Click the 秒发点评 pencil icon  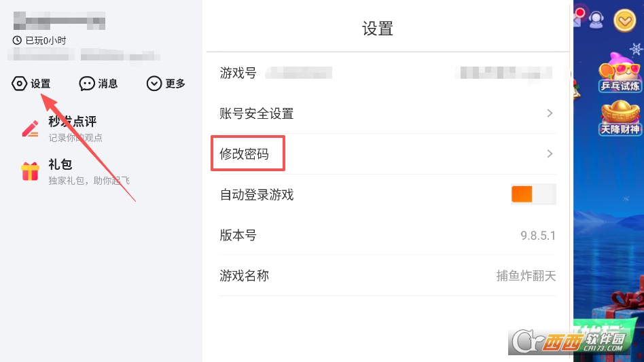tap(31, 128)
